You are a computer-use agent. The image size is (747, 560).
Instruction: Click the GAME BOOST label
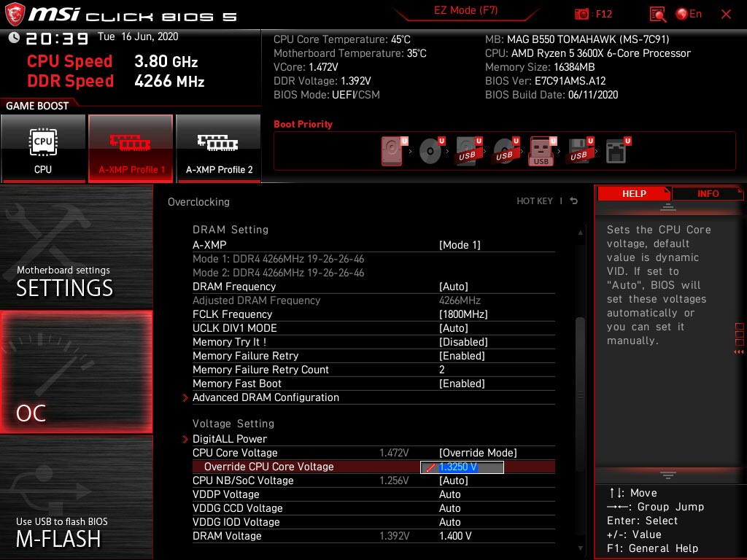tap(37, 106)
